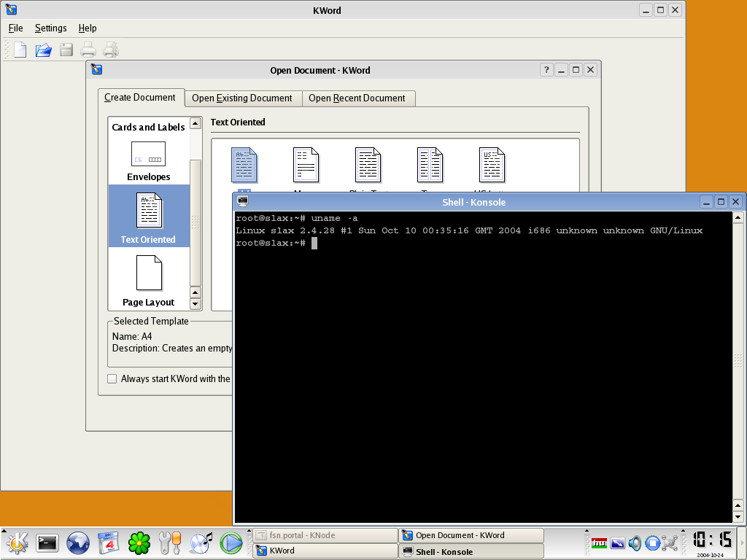Click the Open Document dialog's title bar icon

(x=97, y=69)
